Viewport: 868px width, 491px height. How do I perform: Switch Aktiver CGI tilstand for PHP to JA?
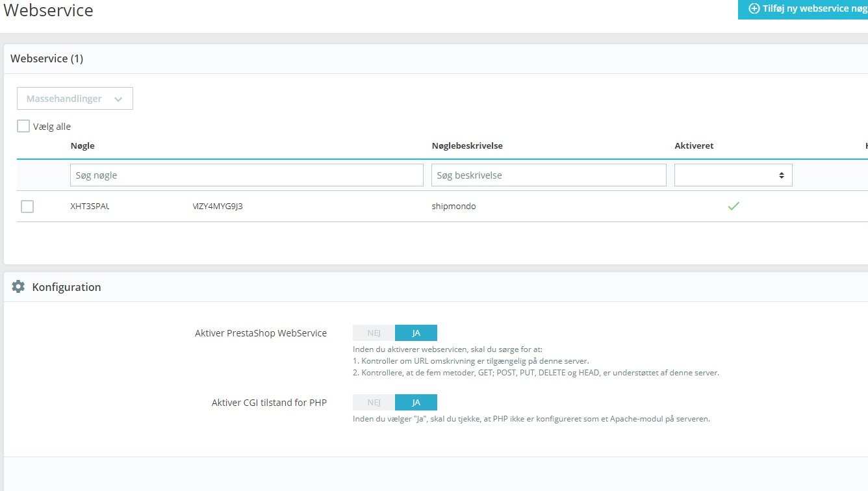416,402
